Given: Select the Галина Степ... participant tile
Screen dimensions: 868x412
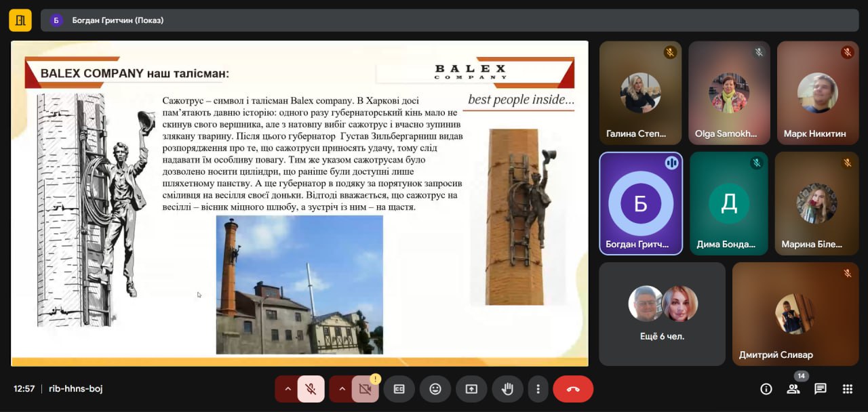Looking at the screenshot, I should [640, 93].
